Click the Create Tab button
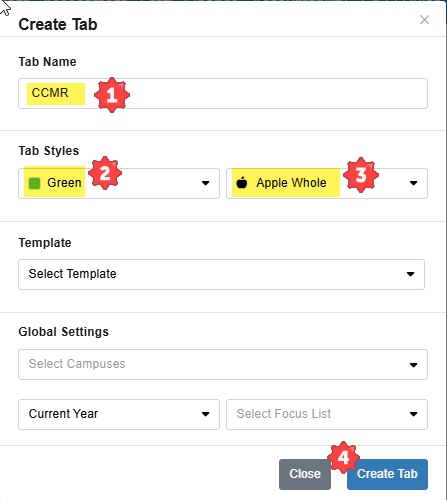 pyautogui.click(x=387, y=474)
